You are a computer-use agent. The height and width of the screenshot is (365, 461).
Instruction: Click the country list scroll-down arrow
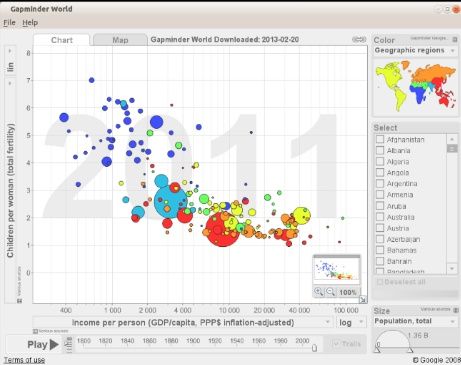[x=452, y=268]
